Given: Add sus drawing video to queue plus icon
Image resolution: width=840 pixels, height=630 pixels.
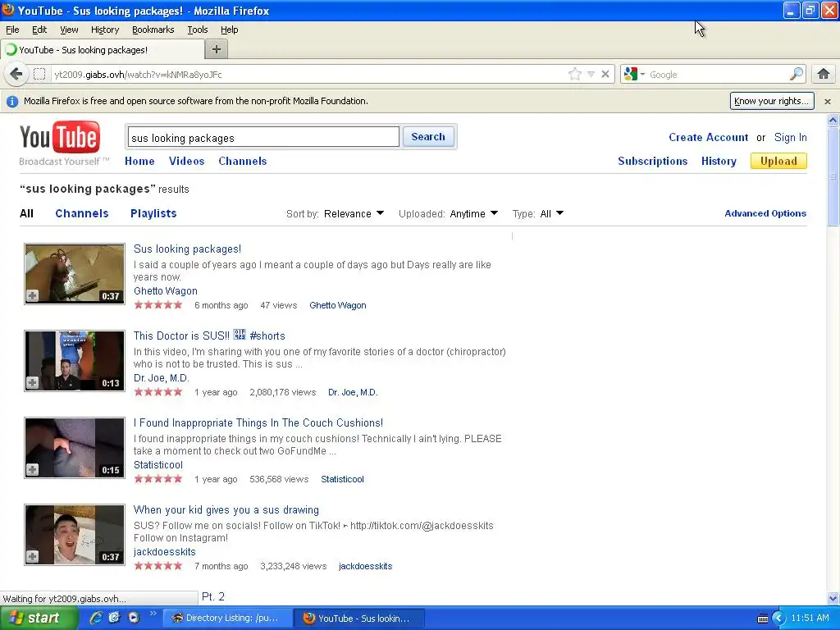Looking at the screenshot, I should 33,557.
